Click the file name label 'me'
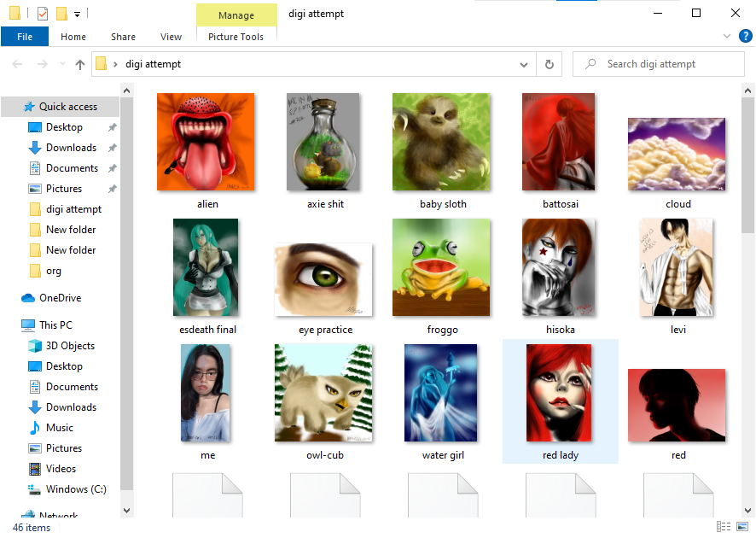This screenshot has width=756, height=538. (208, 455)
